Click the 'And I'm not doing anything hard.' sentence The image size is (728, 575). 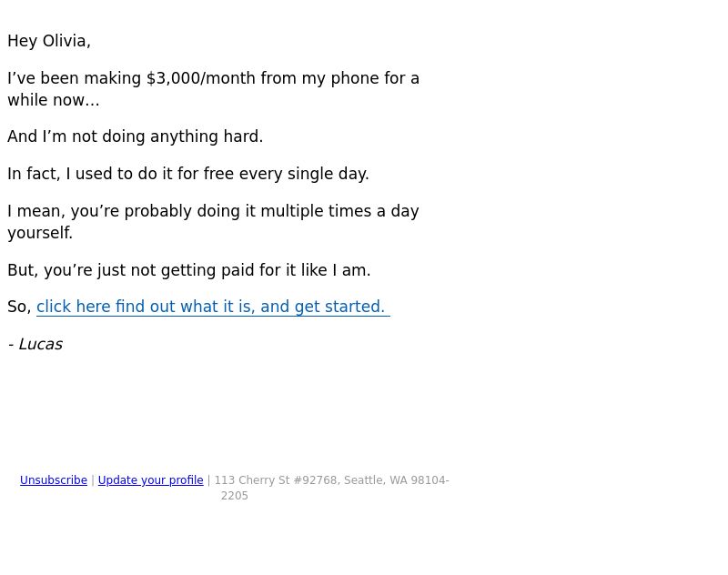135,136
